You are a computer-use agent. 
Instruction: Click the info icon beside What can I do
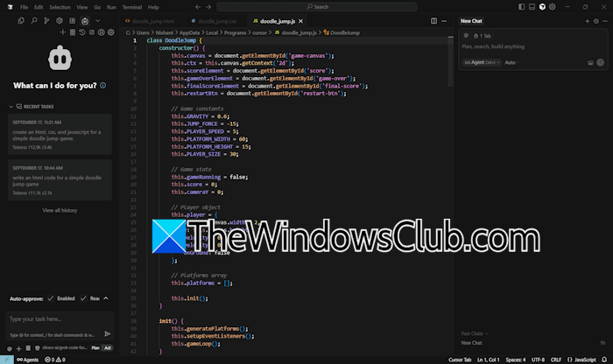coord(102,85)
